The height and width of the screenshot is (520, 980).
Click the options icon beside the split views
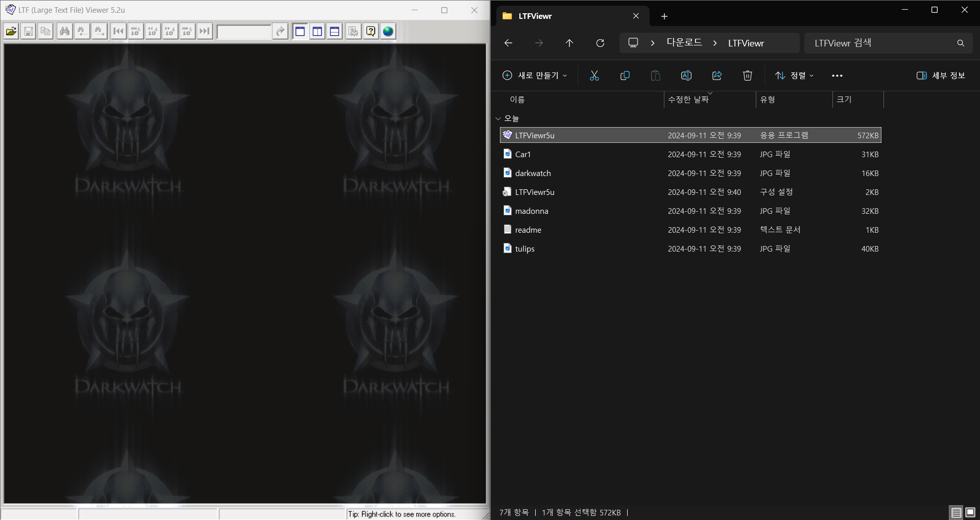353,32
